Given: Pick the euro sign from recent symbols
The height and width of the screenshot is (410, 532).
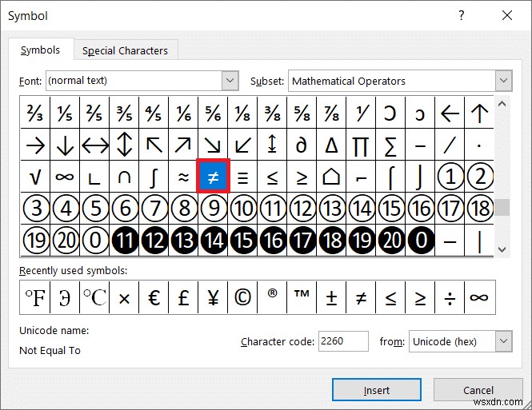Looking at the screenshot, I should (x=154, y=297).
